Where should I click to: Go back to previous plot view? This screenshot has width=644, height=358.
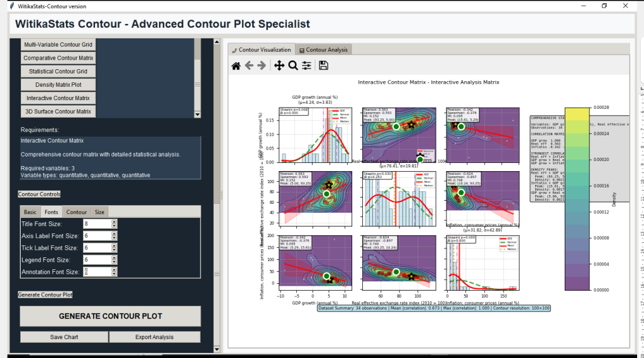point(249,66)
